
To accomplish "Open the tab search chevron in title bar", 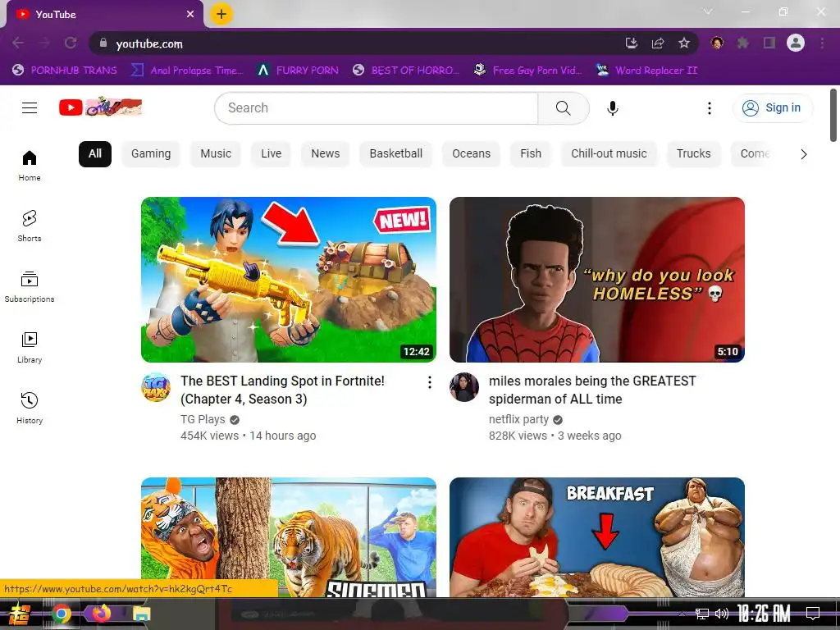I will tap(708, 11).
